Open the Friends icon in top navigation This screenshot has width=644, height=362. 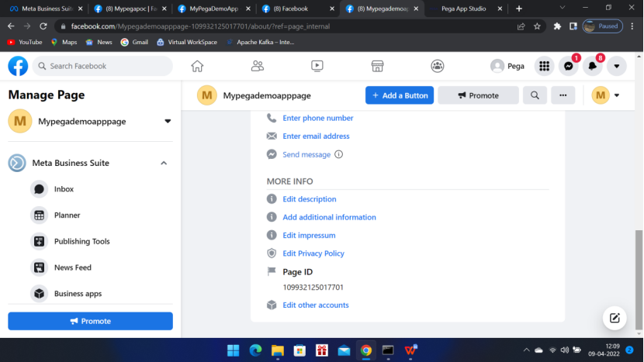(x=258, y=66)
